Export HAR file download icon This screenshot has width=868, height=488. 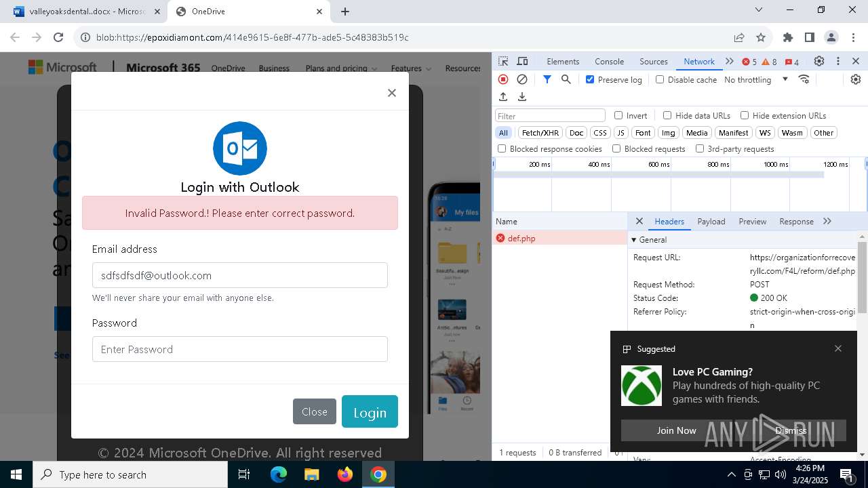522,97
